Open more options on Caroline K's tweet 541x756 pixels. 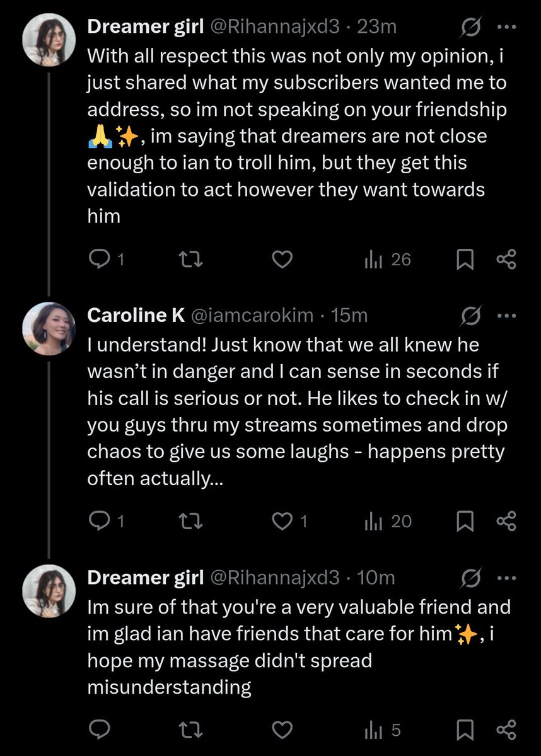[506, 315]
